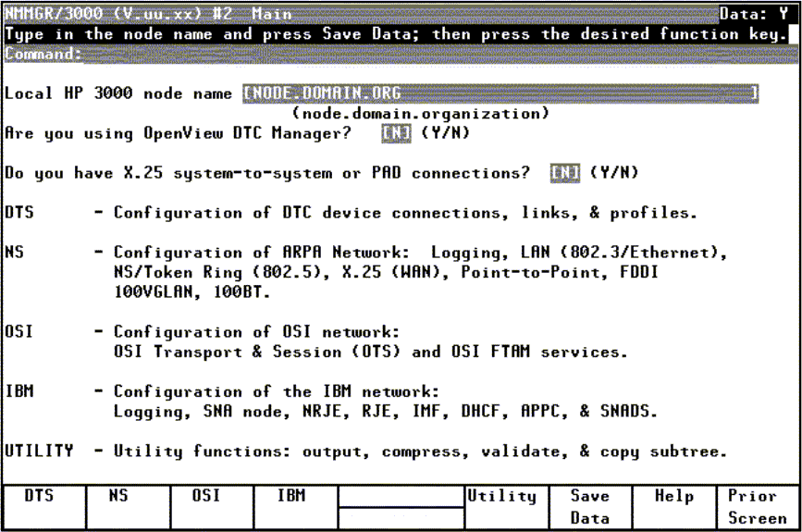Select the DTS function key
This screenshot has height=532, width=802.
click(x=44, y=507)
